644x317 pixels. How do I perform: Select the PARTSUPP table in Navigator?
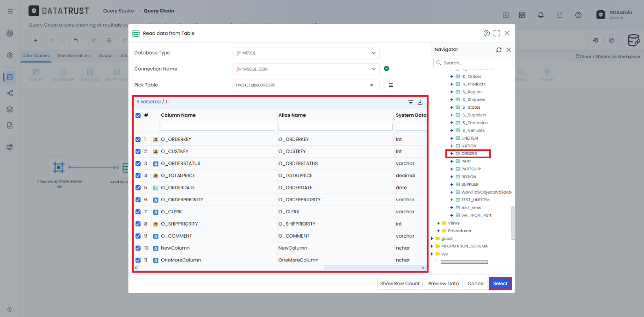tap(471, 169)
